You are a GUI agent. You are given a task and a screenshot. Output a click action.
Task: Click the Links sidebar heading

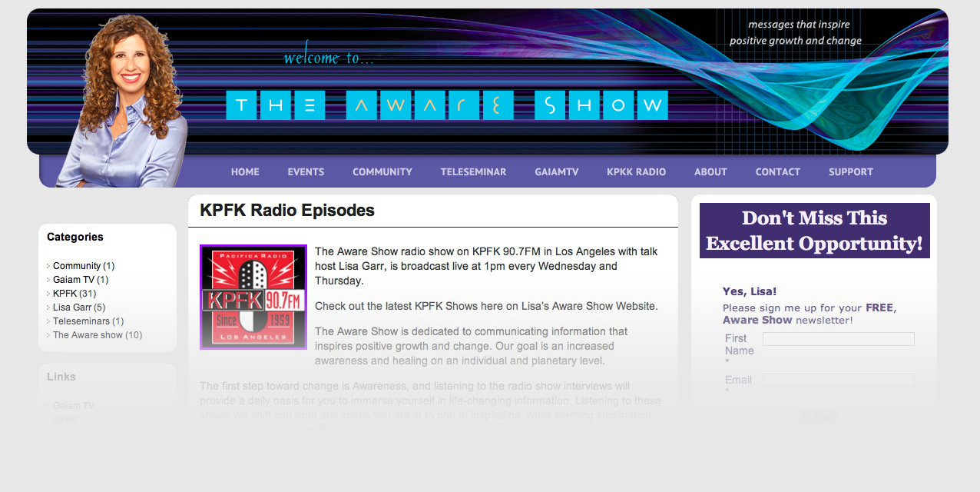pos(61,377)
